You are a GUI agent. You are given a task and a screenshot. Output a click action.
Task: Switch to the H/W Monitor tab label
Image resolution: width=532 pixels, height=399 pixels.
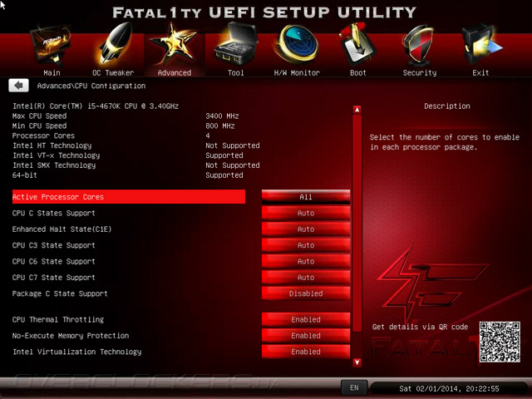tap(297, 72)
